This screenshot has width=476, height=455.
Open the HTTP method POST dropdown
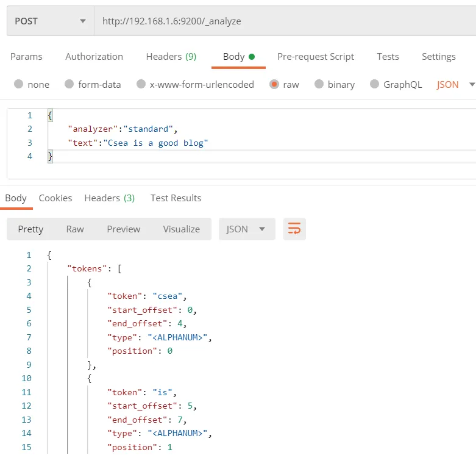point(50,21)
